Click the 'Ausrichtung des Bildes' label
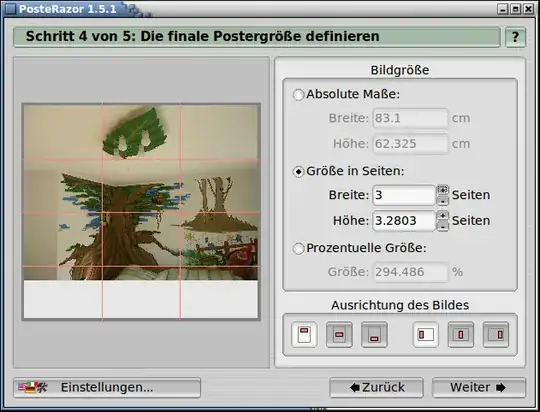This screenshot has width=540, height=412. tap(400, 305)
